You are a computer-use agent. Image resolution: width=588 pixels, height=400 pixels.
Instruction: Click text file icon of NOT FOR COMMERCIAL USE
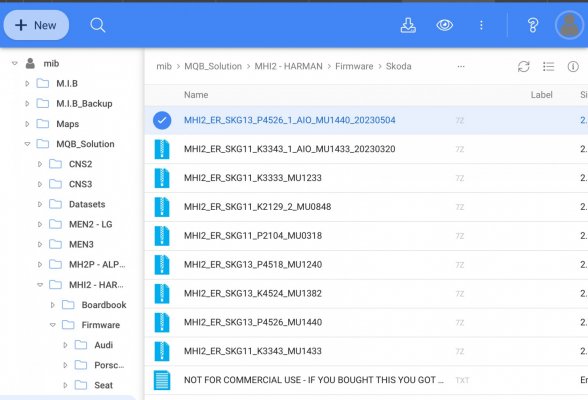pyautogui.click(x=162, y=380)
